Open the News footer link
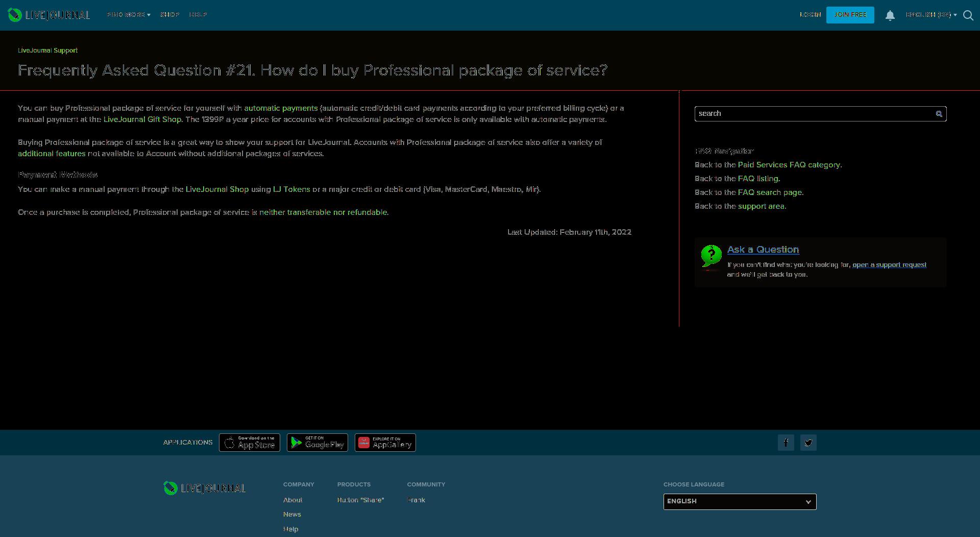980x537 pixels. click(292, 515)
